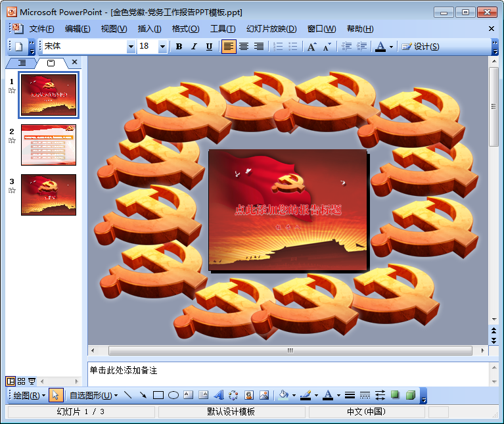Screen dimensions: 504x424
Task: Apply bold formatting
Action: pyautogui.click(x=179, y=47)
